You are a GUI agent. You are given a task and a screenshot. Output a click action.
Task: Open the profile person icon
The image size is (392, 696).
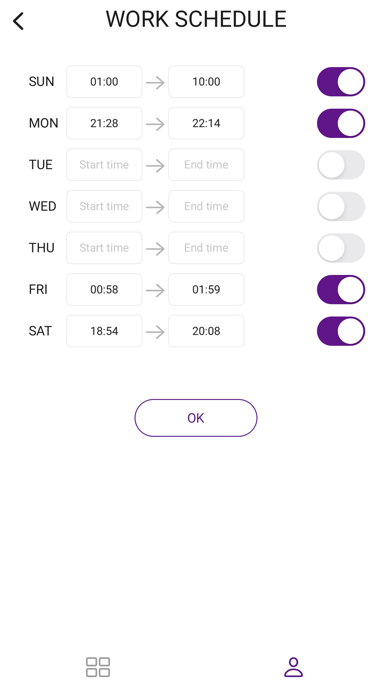pyautogui.click(x=293, y=667)
